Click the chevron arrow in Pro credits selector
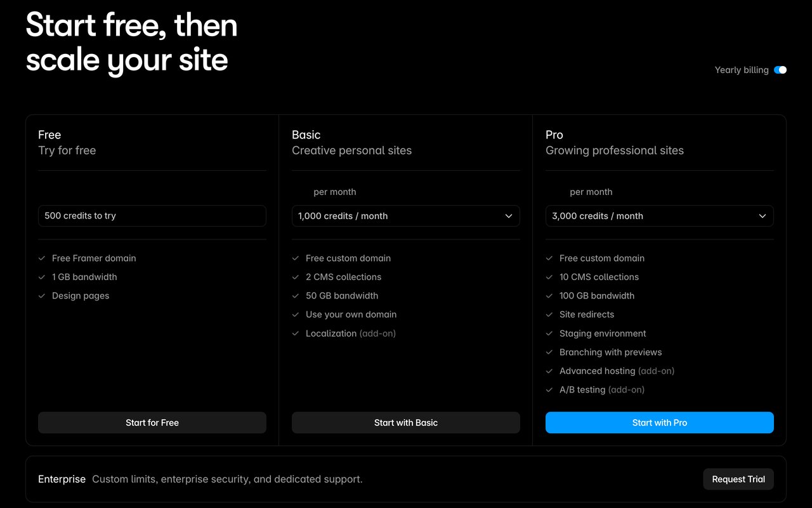 click(763, 216)
